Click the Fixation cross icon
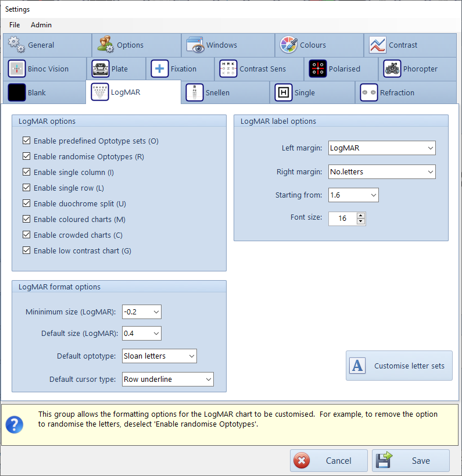462x476 pixels. [159, 69]
